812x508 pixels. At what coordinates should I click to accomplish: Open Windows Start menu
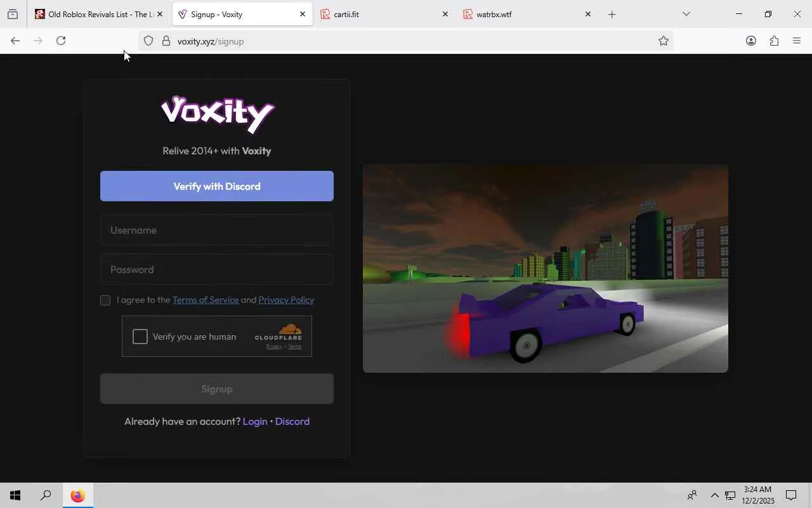point(15,495)
